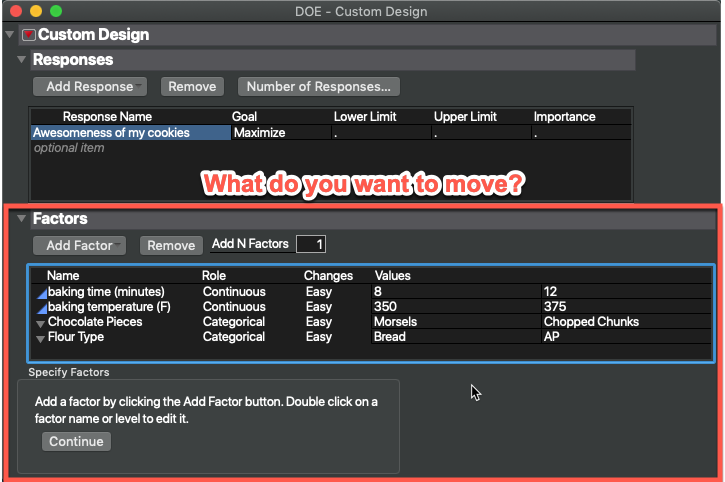
Task: Open the Add Factor dropdown
Action: [80, 245]
